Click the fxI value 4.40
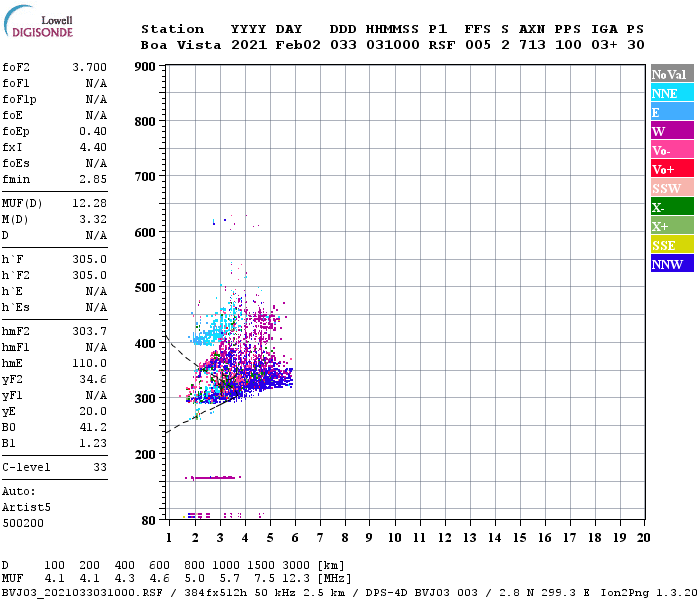The width and height of the screenshot is (700, 600). coord(93,147)
